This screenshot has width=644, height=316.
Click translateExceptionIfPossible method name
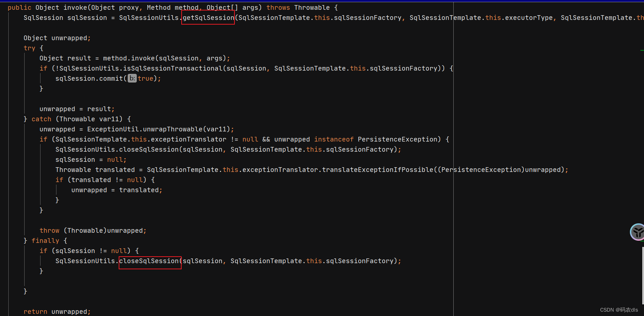click(x=378, y=170)
